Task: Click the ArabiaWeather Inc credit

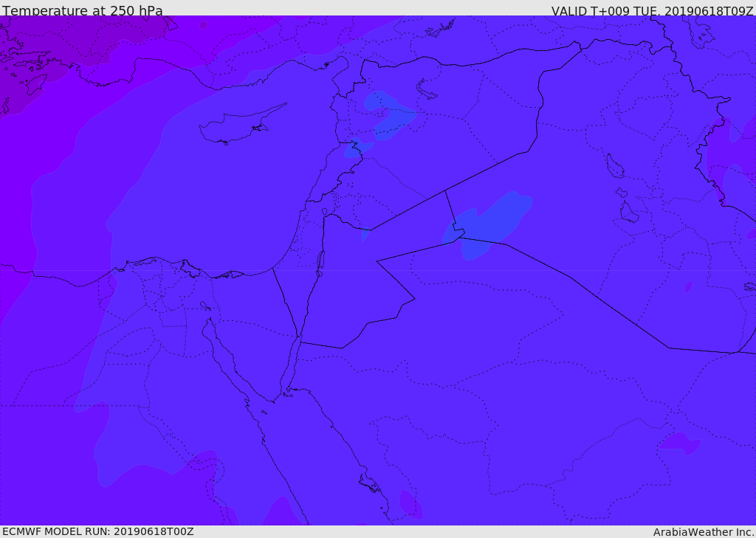Action: click(x=704, y=532)
